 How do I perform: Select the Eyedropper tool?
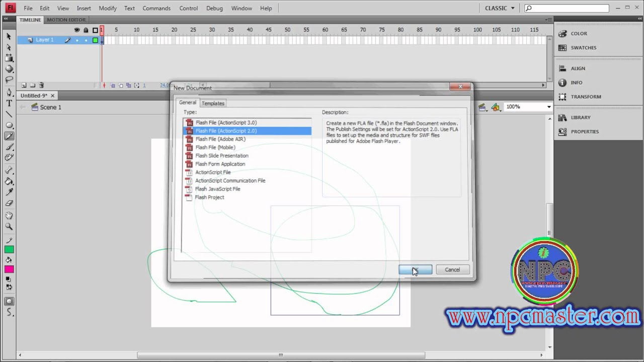(9, 193)
